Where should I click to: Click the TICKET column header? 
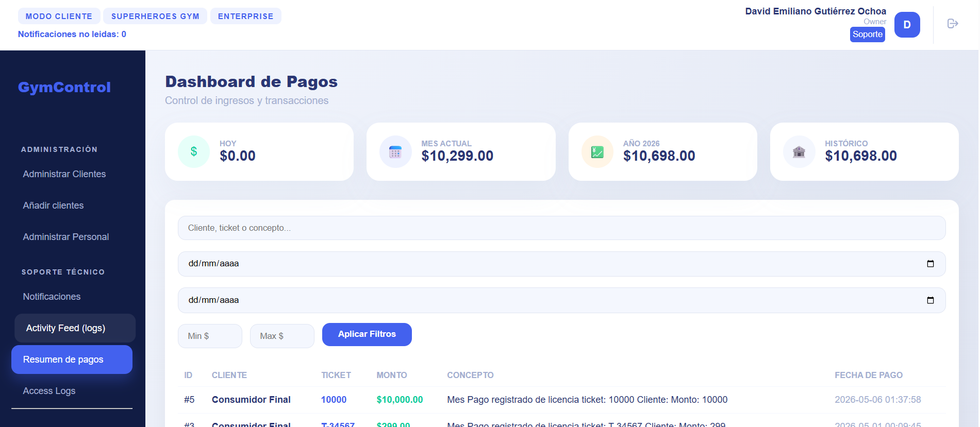(x=336, y=375)
